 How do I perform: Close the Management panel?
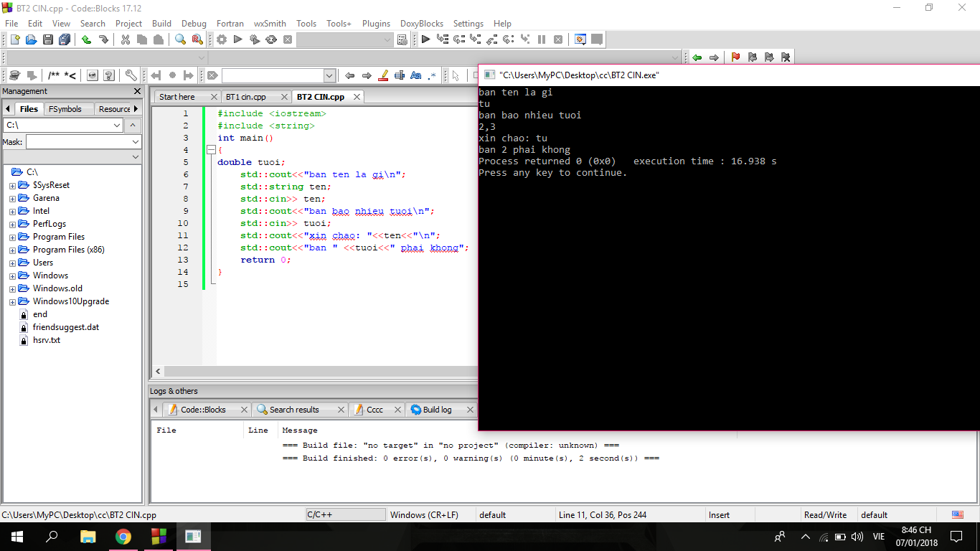(x=138, y=91)
